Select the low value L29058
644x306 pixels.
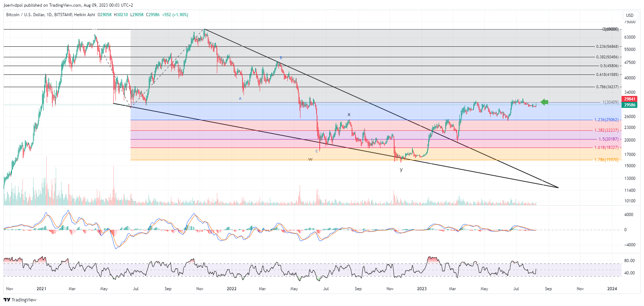pyautogui.click(x=137, y=15)
